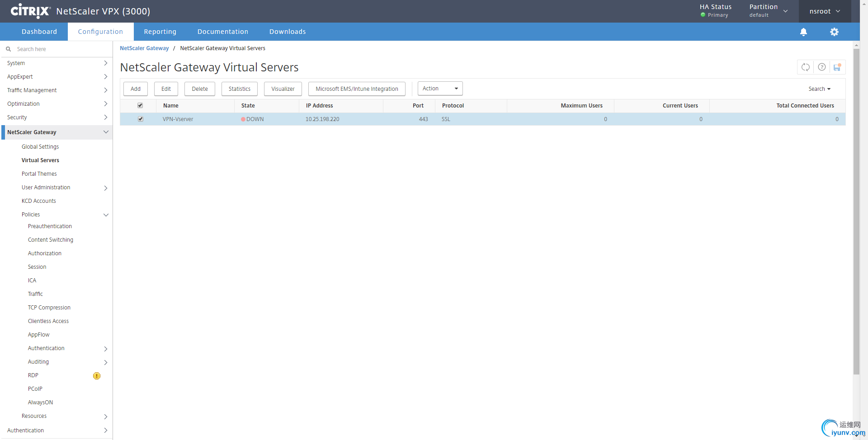Click the page vertical scrollbar

click(x=856, y=211)
